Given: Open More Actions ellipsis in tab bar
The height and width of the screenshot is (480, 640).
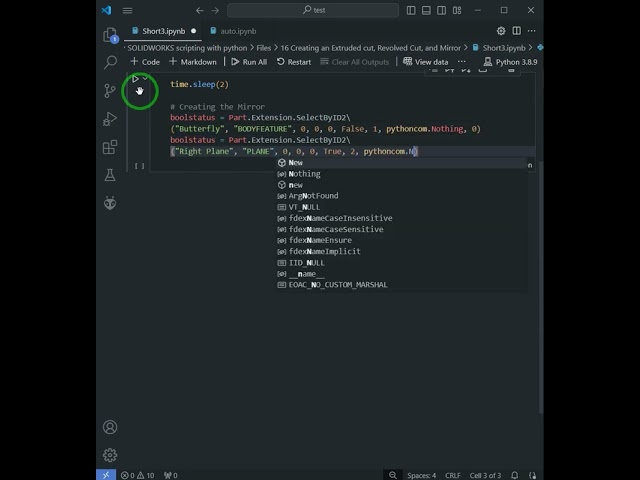Looking at the screenshot, I should pos(531,31).
